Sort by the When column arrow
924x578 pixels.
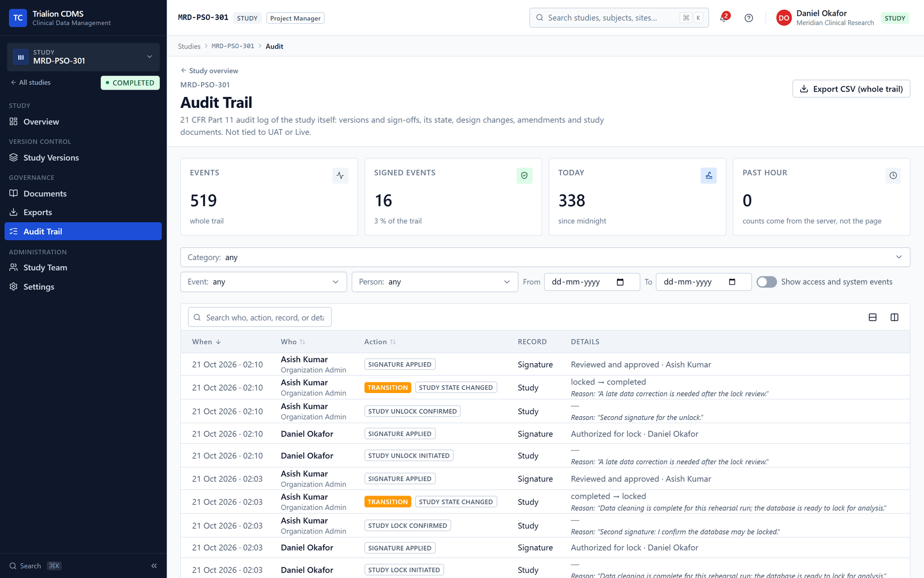coord(218,342)
